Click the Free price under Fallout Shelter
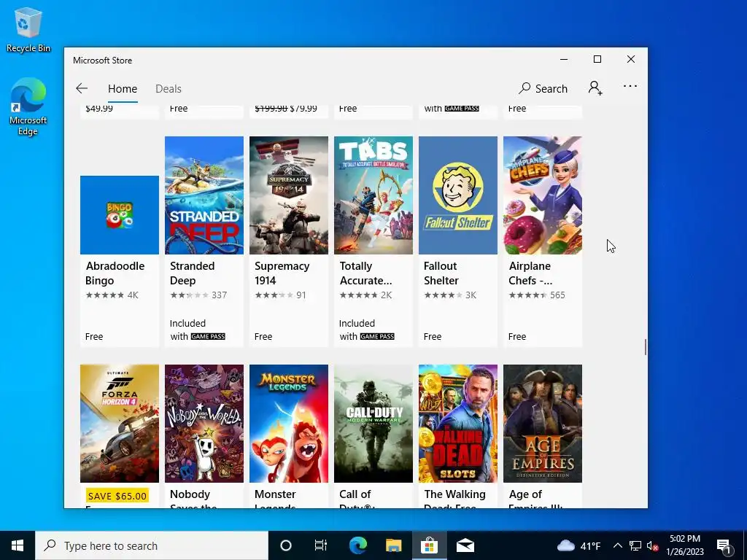This screenshot has height=560, width=747. coord(432,337)
